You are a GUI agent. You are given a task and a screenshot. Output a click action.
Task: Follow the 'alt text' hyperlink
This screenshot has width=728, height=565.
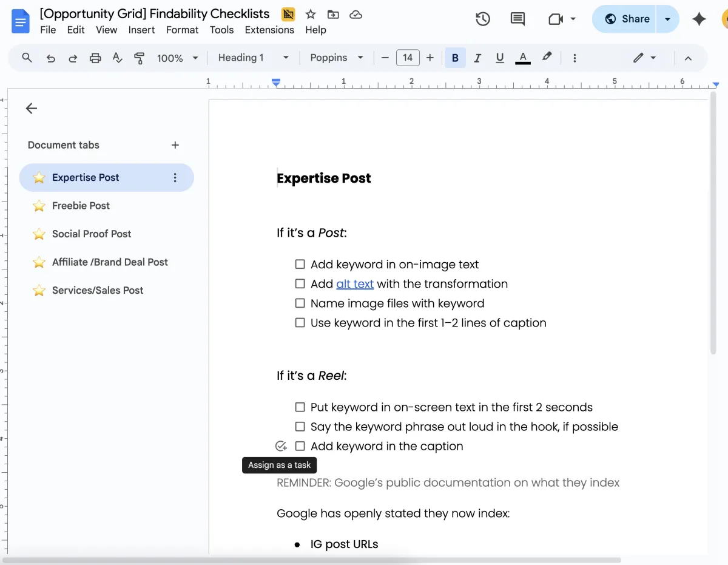(355, 283)
